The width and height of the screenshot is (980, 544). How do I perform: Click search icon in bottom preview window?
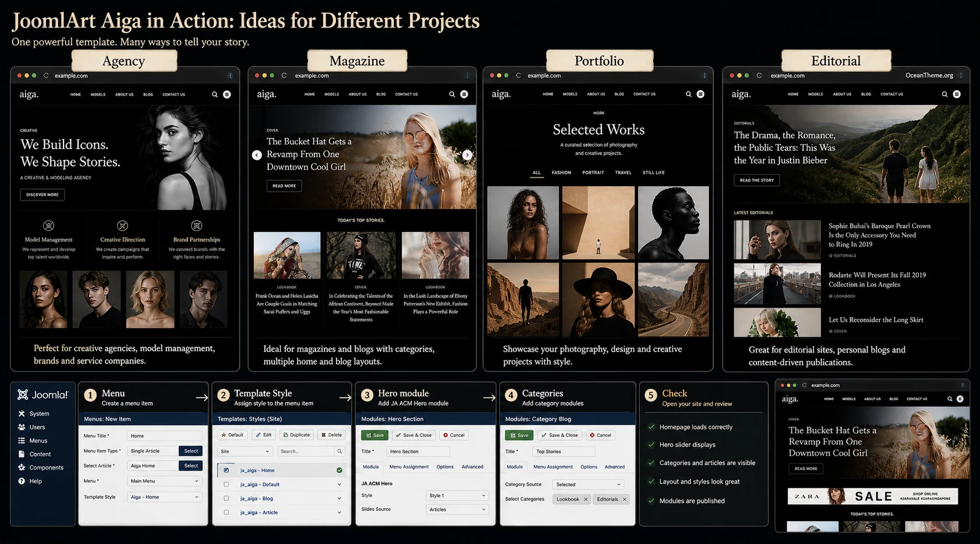950,399
